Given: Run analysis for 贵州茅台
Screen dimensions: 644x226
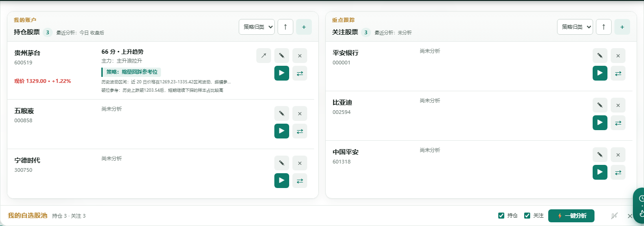Looking at the screenshot, I should click(282, 73).
